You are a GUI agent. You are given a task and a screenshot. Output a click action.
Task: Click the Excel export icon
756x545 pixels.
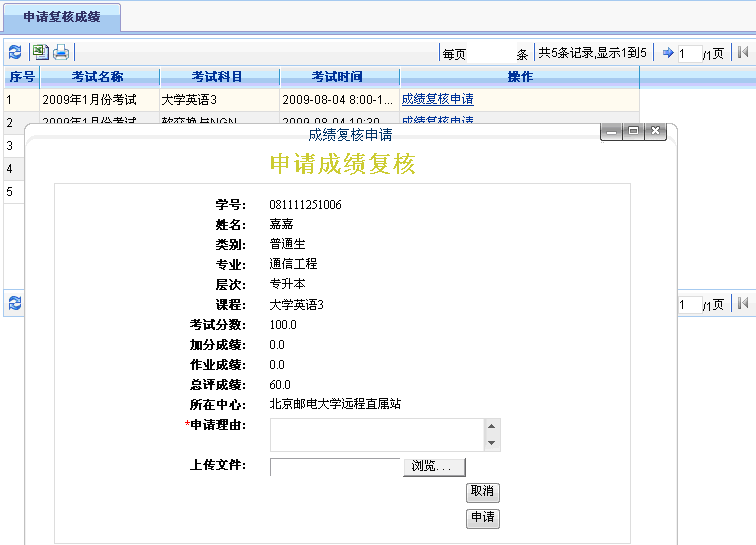[x=40, y=53]
